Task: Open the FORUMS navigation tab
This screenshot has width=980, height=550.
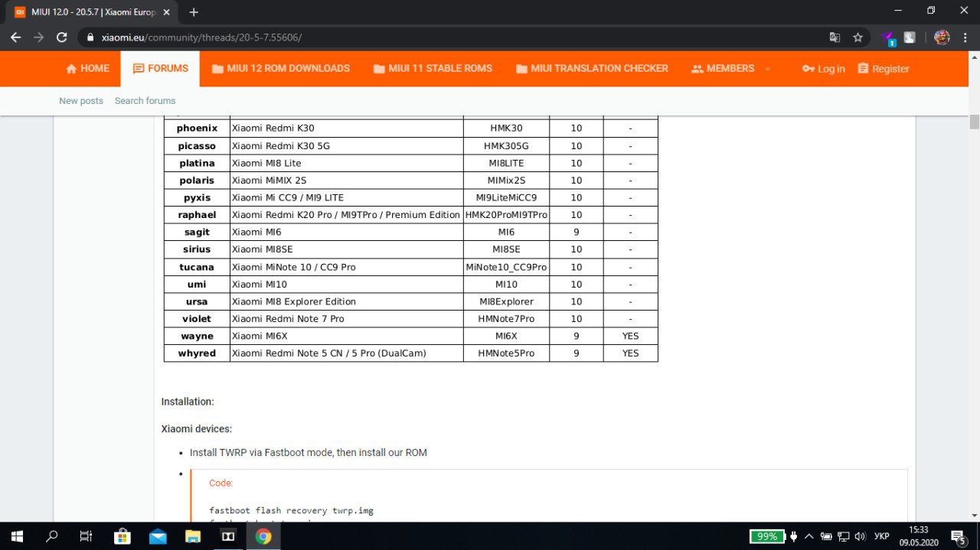Action: [160, 69]
